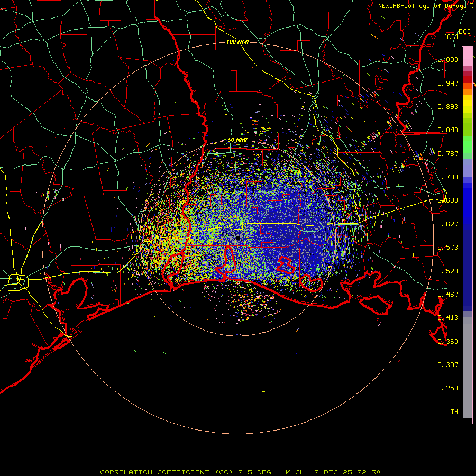Viewport: 476px width, 476px height.
Task: Pick the red segment of the color bar
Action: click(467, 79)
